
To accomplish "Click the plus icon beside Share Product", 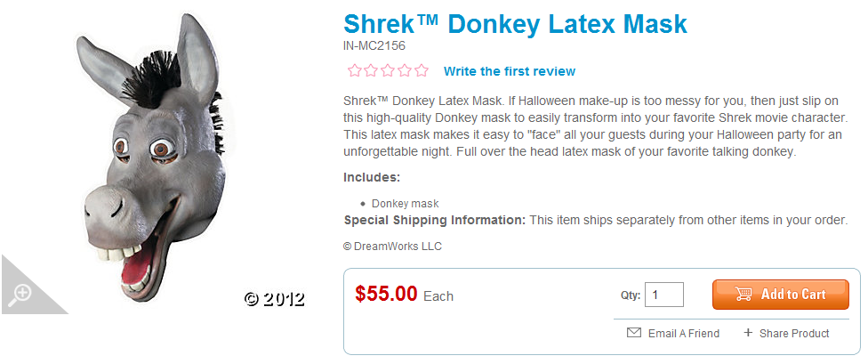I will tap(748, 333).
